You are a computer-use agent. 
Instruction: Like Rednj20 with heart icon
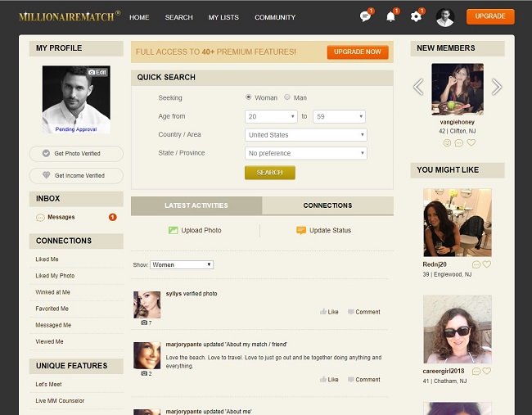tap(486, 264)
